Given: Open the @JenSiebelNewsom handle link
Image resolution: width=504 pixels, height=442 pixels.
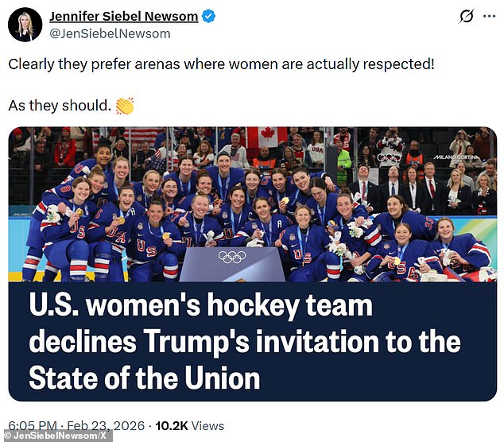Looking at the screenshot, I should click(110, 33).
